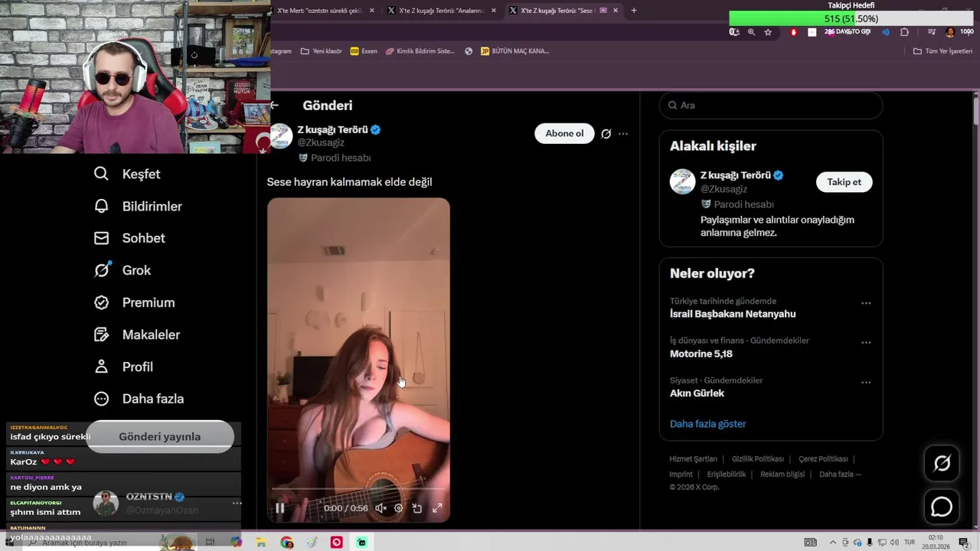Screen dimensions: 980x551
Task: Click Daha fazla göster link
Action: coord(707,424)
